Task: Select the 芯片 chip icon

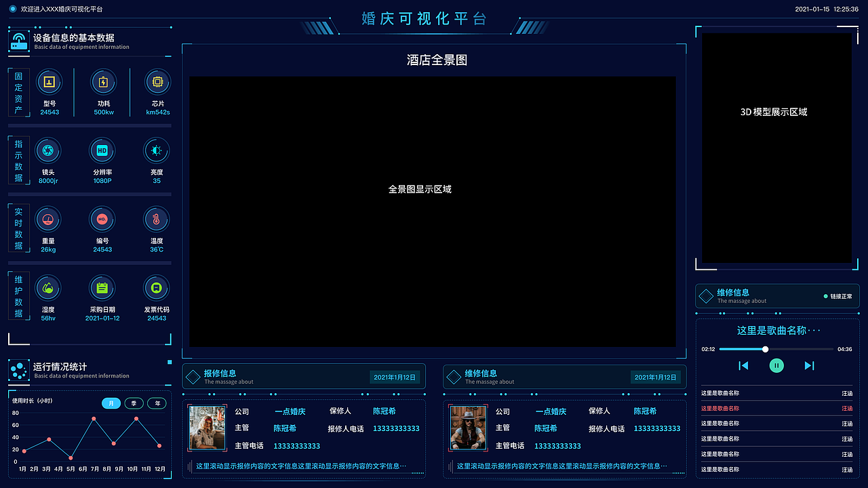Action: coord(157,81)
